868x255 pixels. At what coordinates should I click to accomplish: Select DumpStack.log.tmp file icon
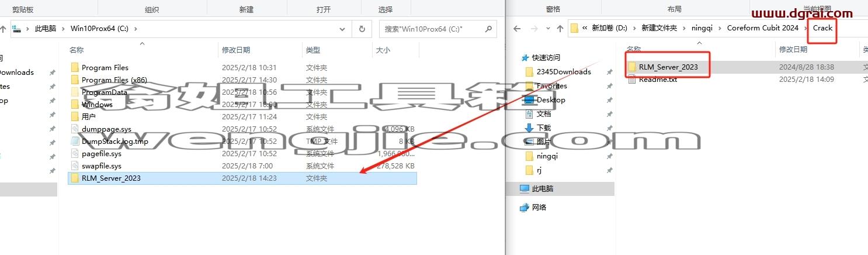pyautogui.click(x=74, y=141)
